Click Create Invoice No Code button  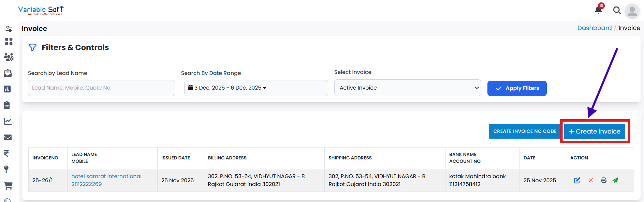pos(525,131)
